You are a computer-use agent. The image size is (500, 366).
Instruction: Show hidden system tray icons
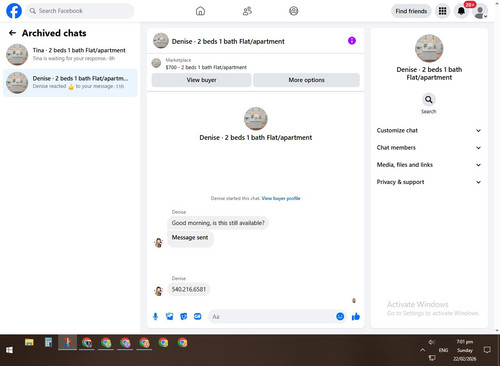422,350
